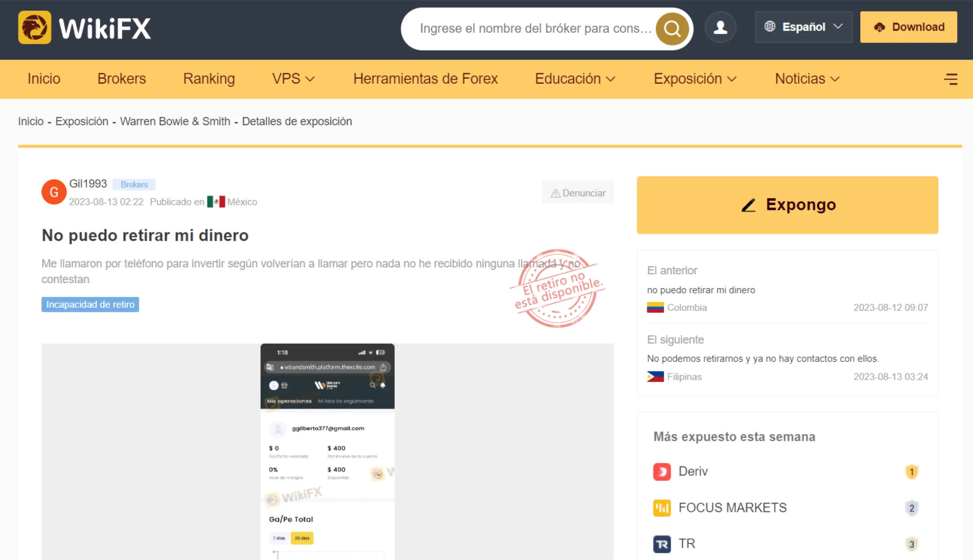Viewport: 973px width, 560px height.
Task: Click the 'El siguiente' label
Action: 675,340
